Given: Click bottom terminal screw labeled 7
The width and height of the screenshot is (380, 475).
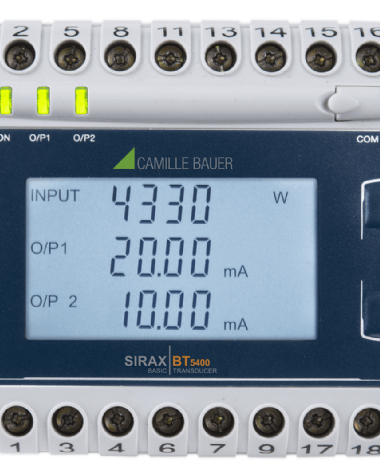Looking at the screenshot, I should click(x=218, y=421).
